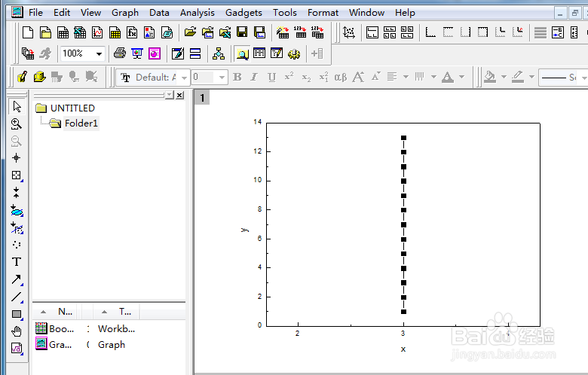This screenshot has width=588, height=375.
Task: Open the font color dropdown arrow
Action: [x=461, y=77]
